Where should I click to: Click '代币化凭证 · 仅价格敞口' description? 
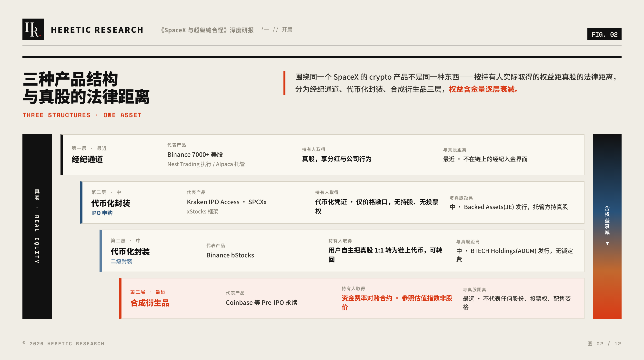pyautogui.click(x=377, y=206)
